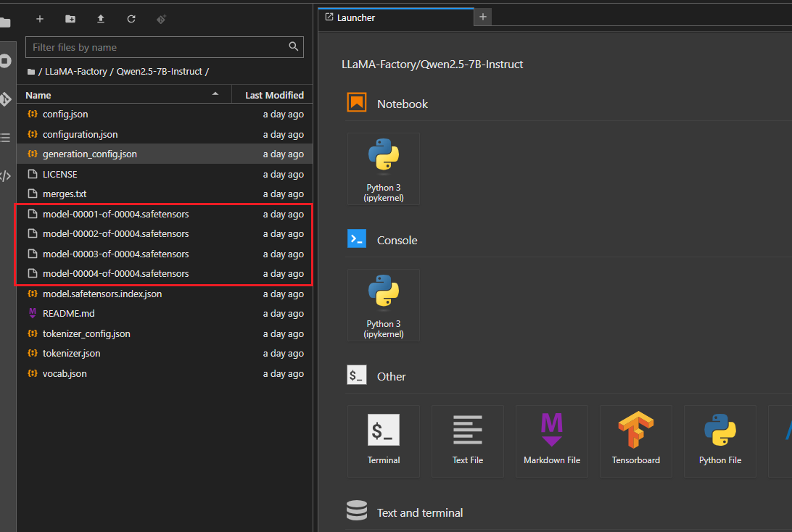Click the search magnifier in filter box
Screen dimensions: 792x532
click(294, 46)
